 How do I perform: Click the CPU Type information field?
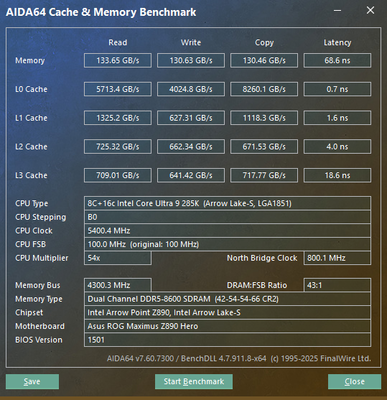point(227,203)
